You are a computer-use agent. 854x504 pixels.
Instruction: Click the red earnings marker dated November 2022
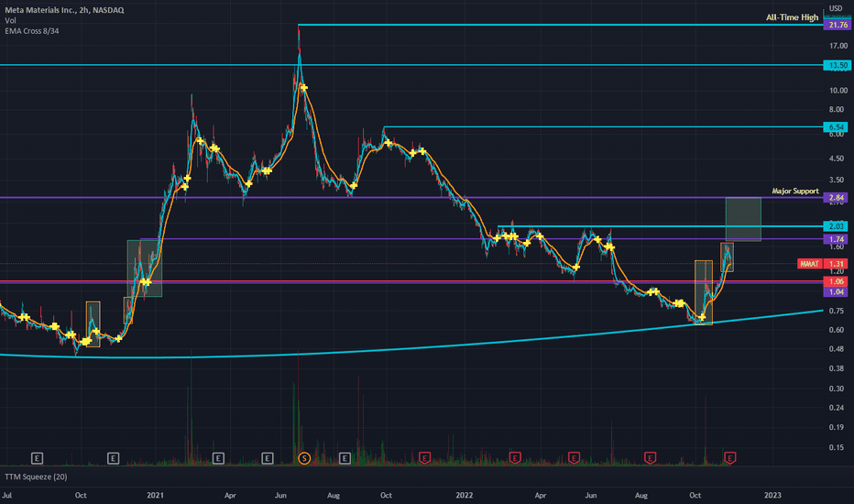point(729,458)
